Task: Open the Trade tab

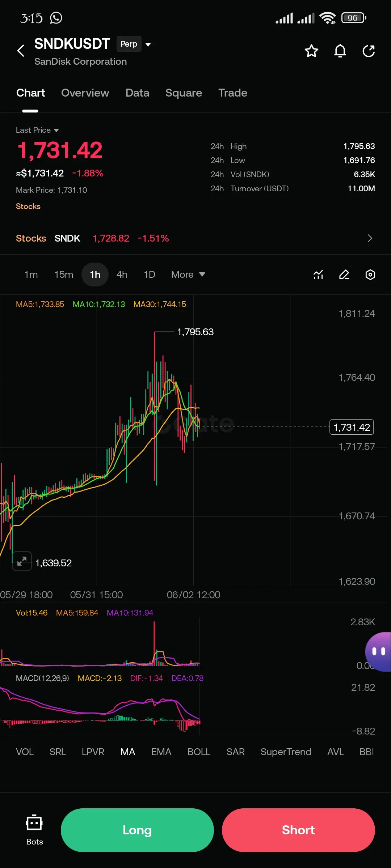Action: click(x=233, y=93)
